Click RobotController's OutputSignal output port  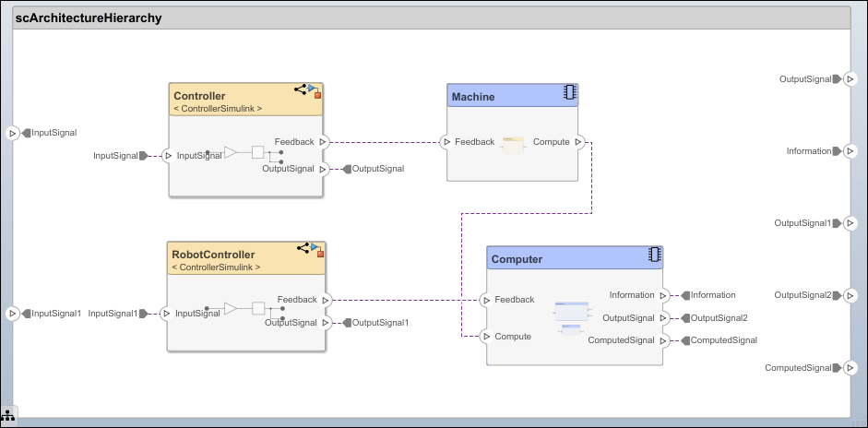click(x=326, y=323)
